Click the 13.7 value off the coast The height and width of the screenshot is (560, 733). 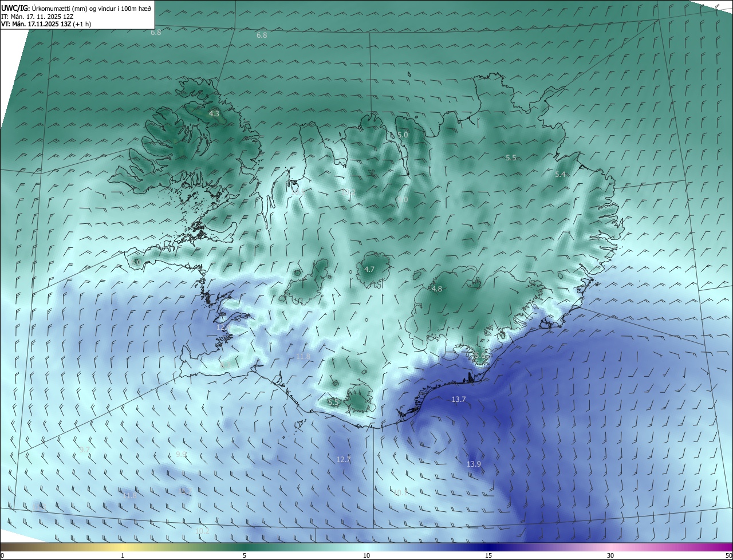[459, 399]
